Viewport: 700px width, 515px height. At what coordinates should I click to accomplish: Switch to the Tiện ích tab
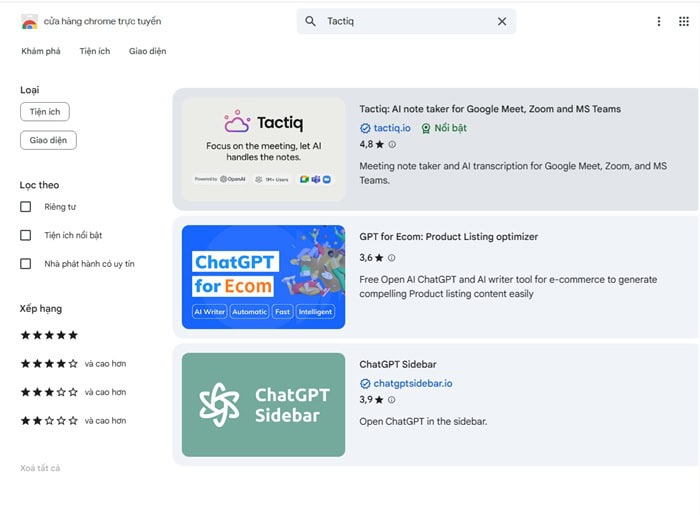tap(95, 51)
